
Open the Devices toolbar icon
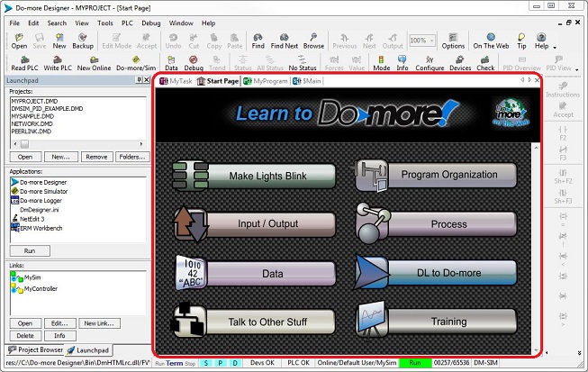[x=460, y=62]
